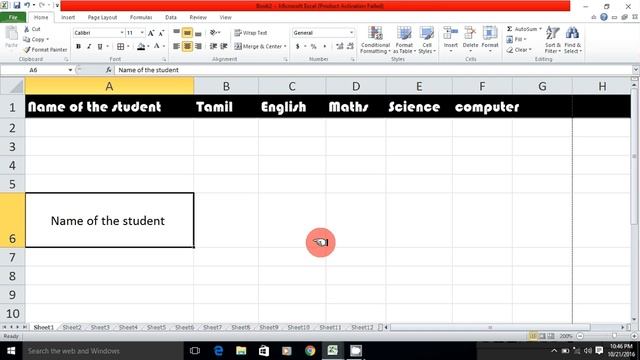
Task: Click the Accounting dollar format icon
Action: (x=298, y=47)
